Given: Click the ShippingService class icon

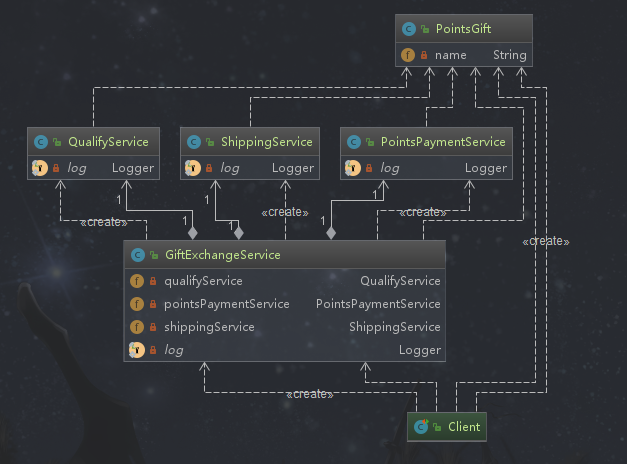Looking at the screenshot, I should [x=192, y=142].
